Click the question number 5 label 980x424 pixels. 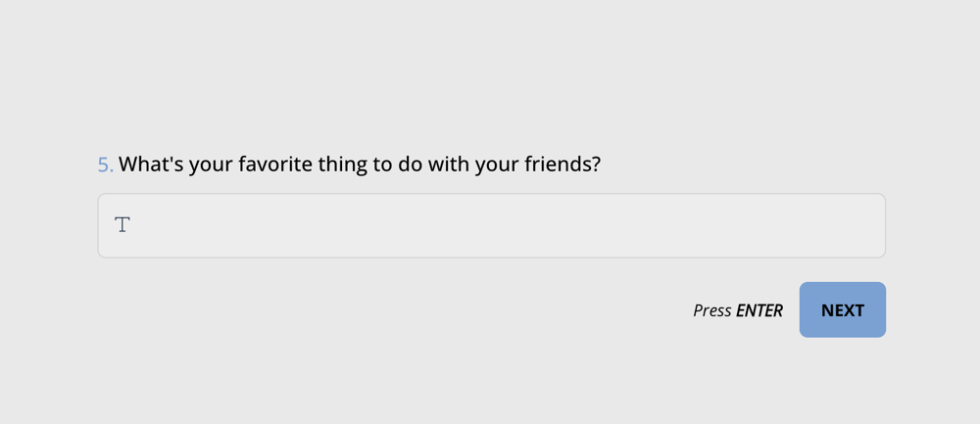[x=105, y=165]
